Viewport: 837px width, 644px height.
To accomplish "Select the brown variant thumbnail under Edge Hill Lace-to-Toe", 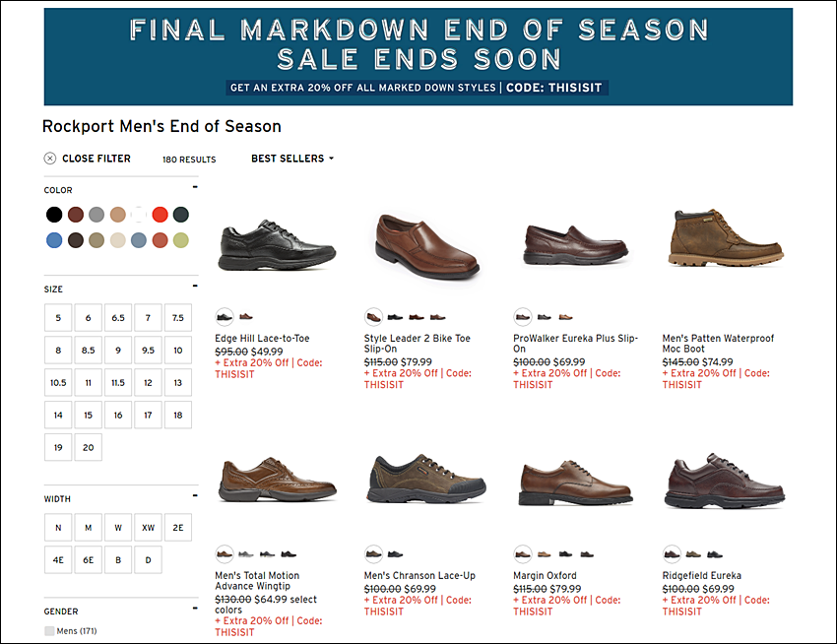I will pos(245,317).
